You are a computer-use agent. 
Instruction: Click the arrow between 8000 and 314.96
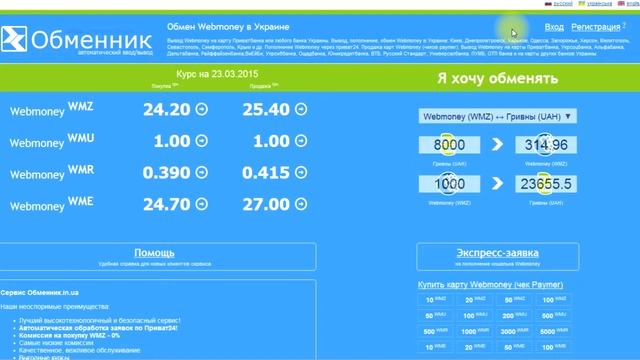(497, 144)
